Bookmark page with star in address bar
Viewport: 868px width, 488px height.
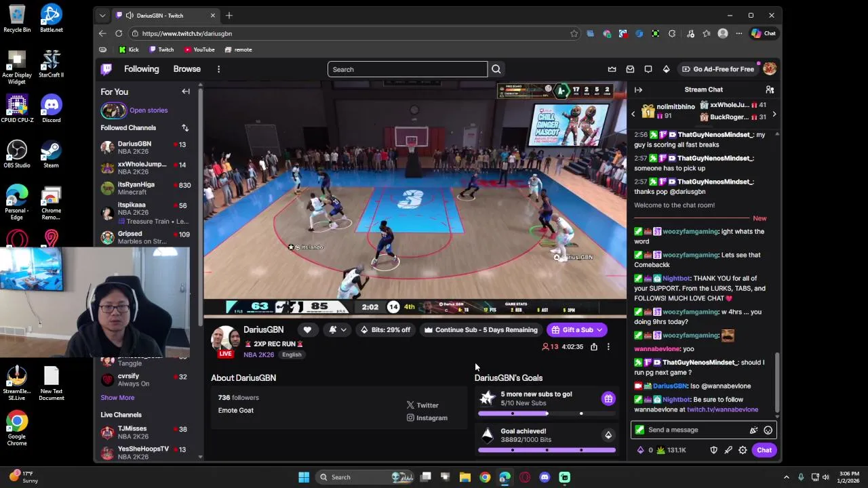coord(574,33)
